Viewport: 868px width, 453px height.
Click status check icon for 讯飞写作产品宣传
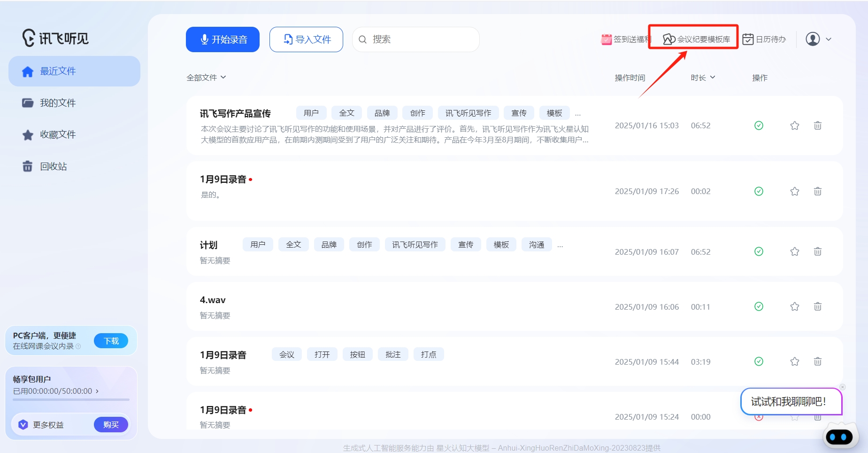(759, 125)
